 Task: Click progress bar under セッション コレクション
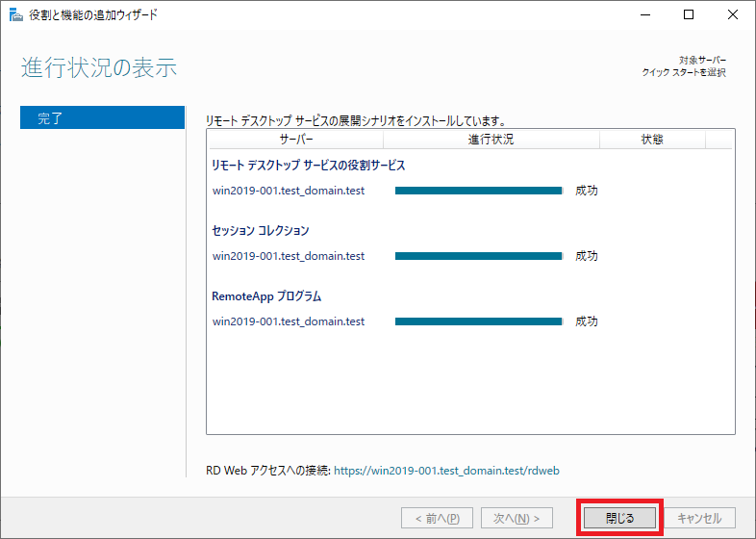[x=479, y=256]
